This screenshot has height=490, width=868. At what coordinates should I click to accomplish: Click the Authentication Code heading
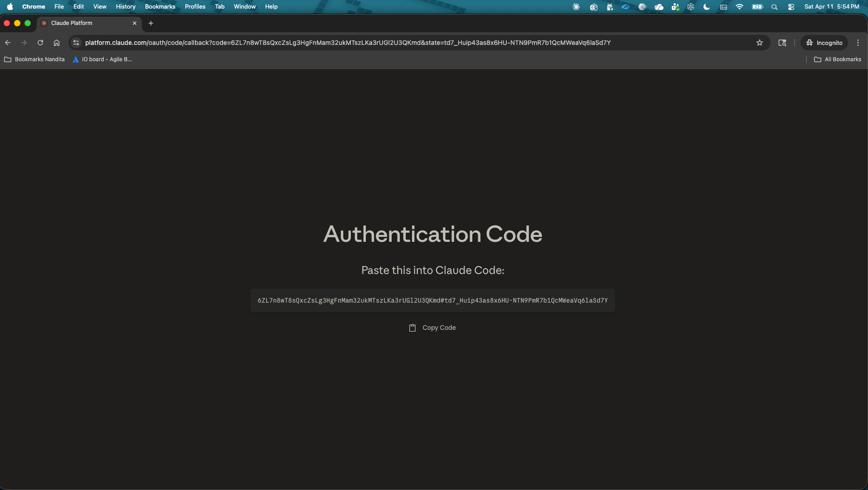432,234
